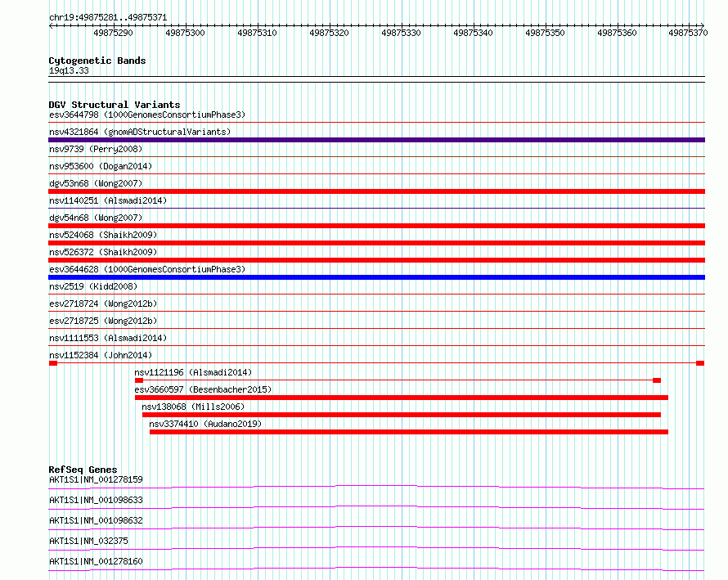The image size is (728, 580).
Task: Open the nsv1140251 (Alsmadi2014) label
Action: [108, 200]
